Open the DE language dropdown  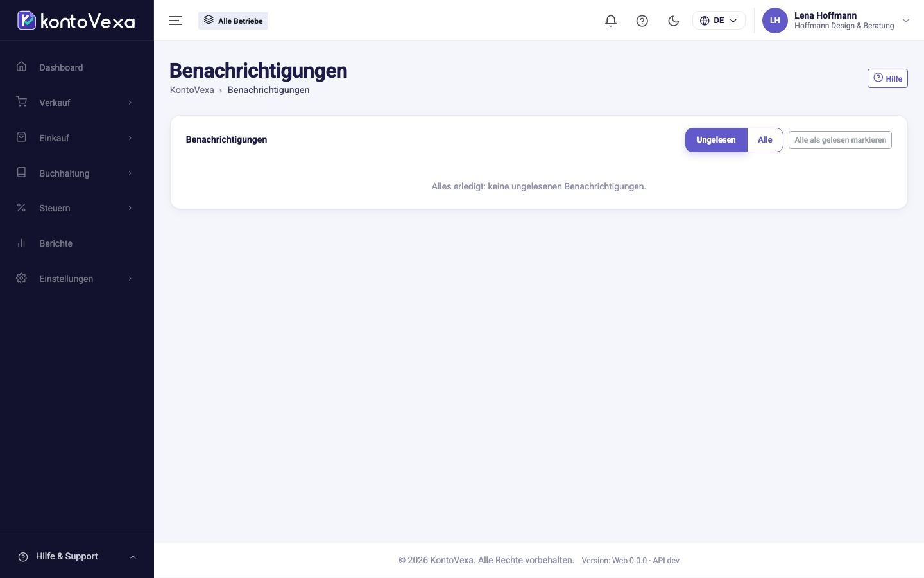719,21
